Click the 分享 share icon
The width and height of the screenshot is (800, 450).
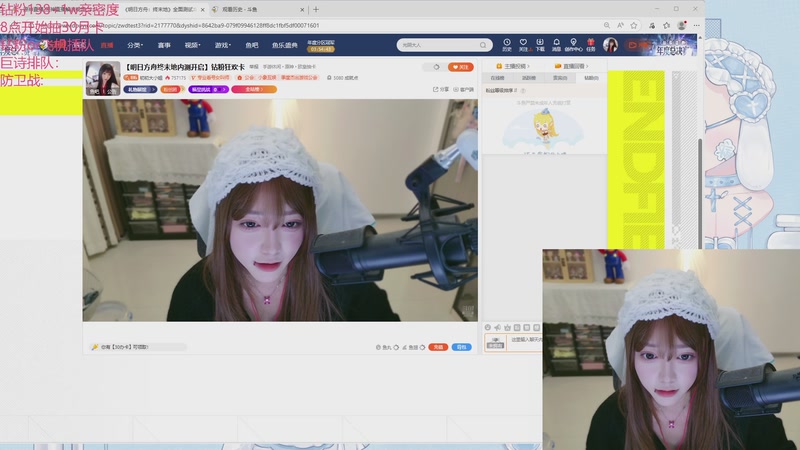441,89
